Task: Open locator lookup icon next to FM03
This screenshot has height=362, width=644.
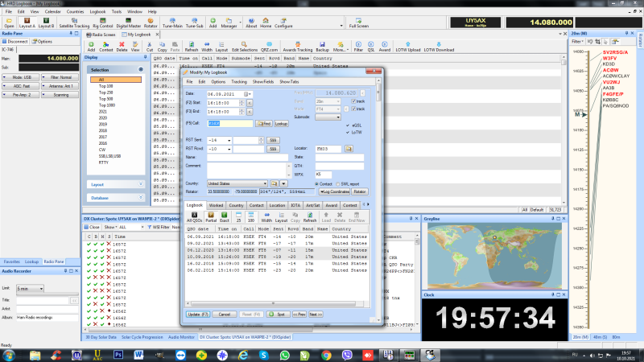Action: click(x=349, y=149)
